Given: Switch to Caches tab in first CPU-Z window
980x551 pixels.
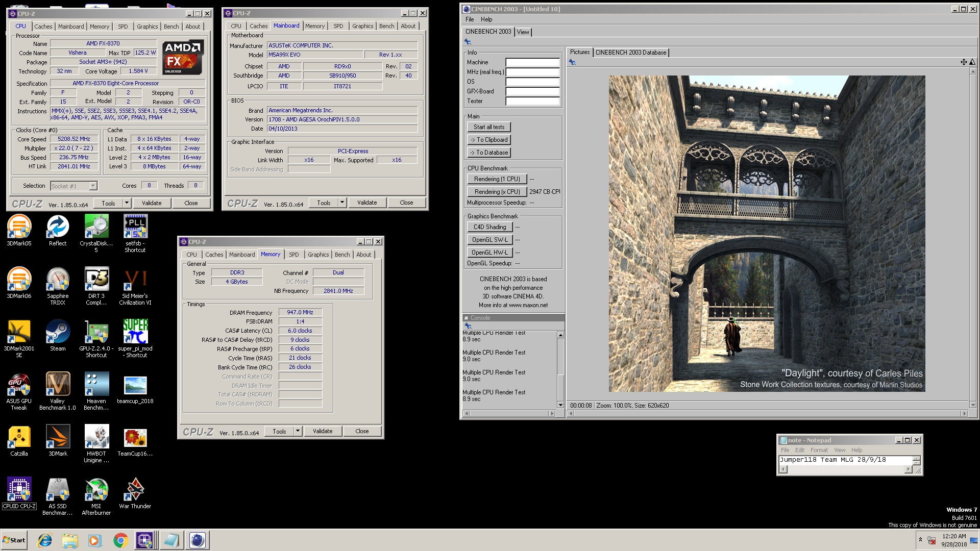Looking at the screenshot, I should [x=43, y=27].
